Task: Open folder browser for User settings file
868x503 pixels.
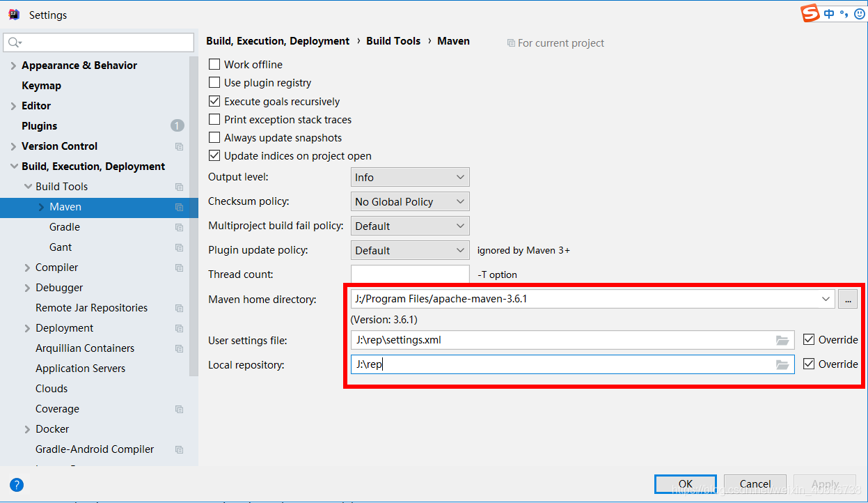Action: pos(782,341)
